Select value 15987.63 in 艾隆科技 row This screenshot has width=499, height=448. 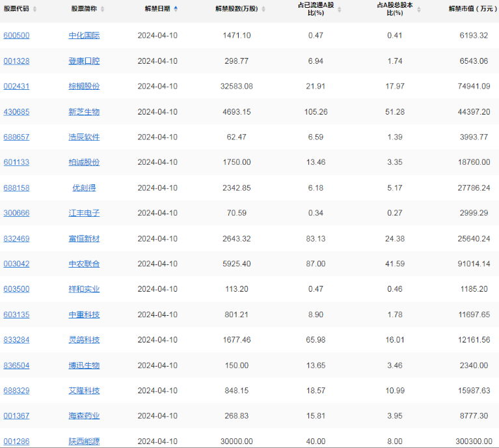coord(474,391)
